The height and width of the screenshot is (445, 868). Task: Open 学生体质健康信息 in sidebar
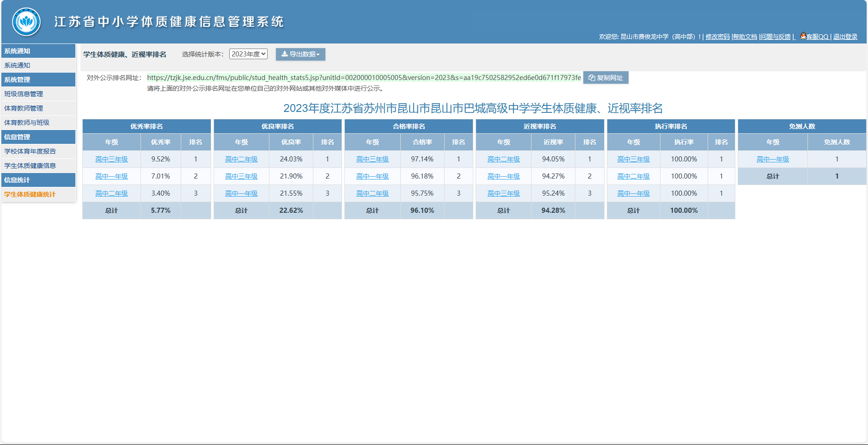click(x=38, y=166)
